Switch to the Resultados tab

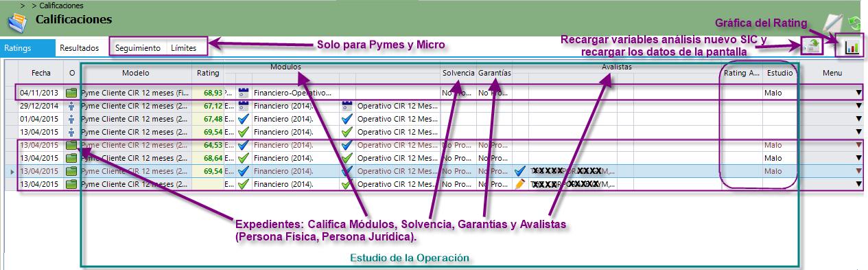click(x=80, y=48)
